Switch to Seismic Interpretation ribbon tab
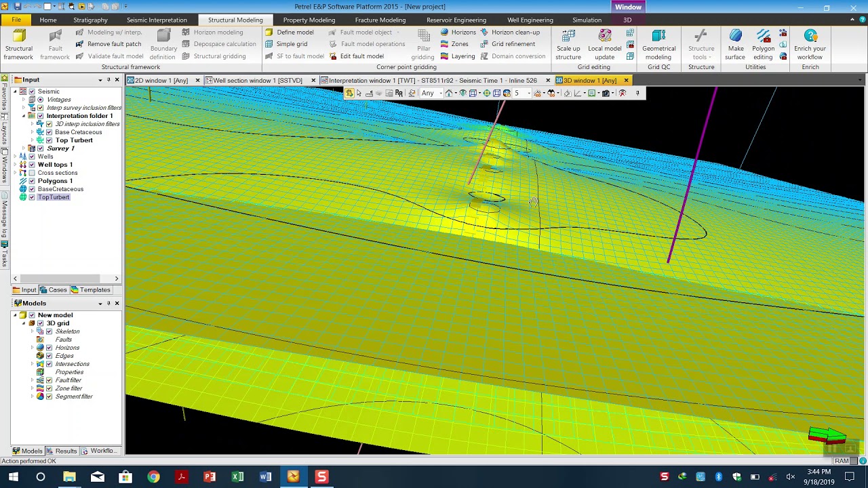868x488 pixels. (157, 20)
